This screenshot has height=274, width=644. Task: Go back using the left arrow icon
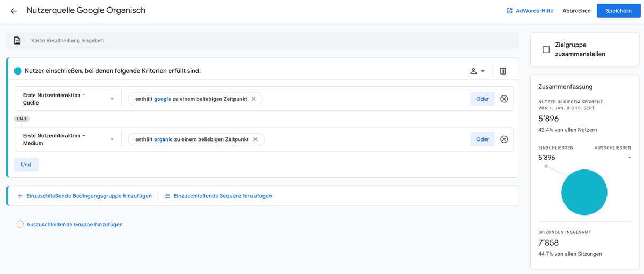[x=13, y=11]
